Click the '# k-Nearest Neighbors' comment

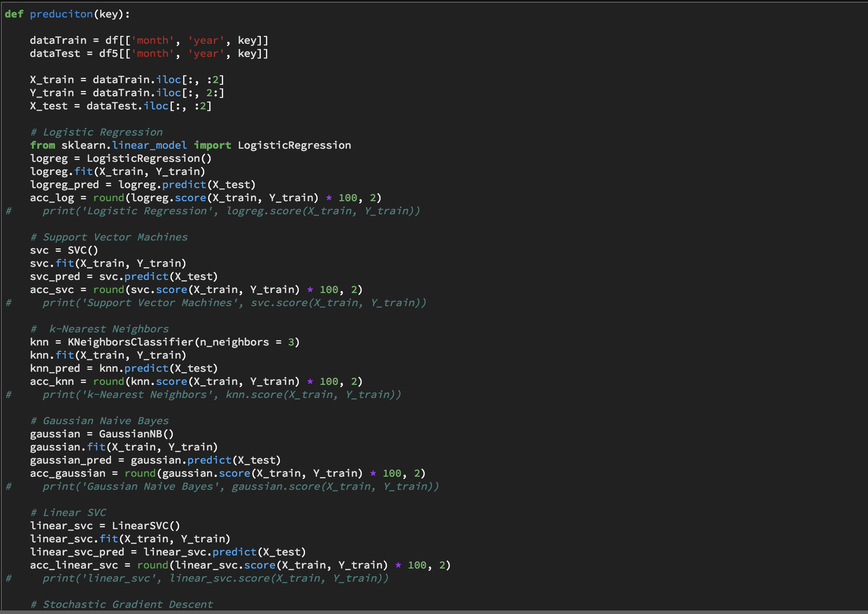[99, 329]
